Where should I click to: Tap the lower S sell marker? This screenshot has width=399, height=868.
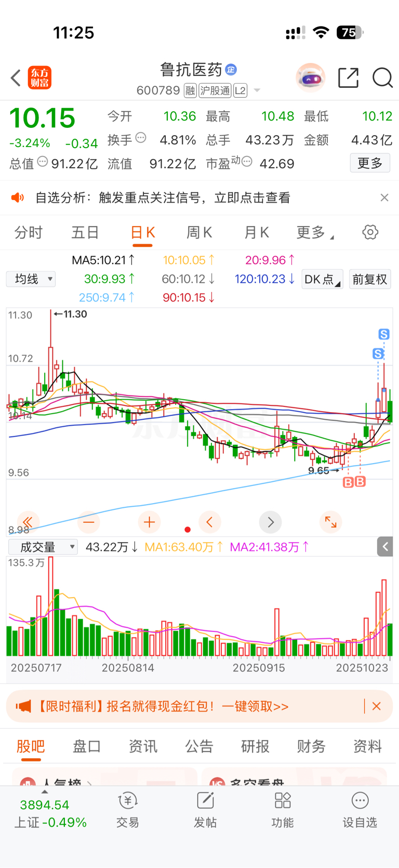pos(378,354)
